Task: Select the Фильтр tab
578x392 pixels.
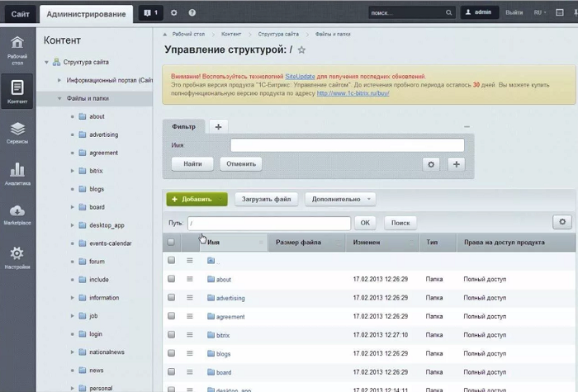Action: 183,127
